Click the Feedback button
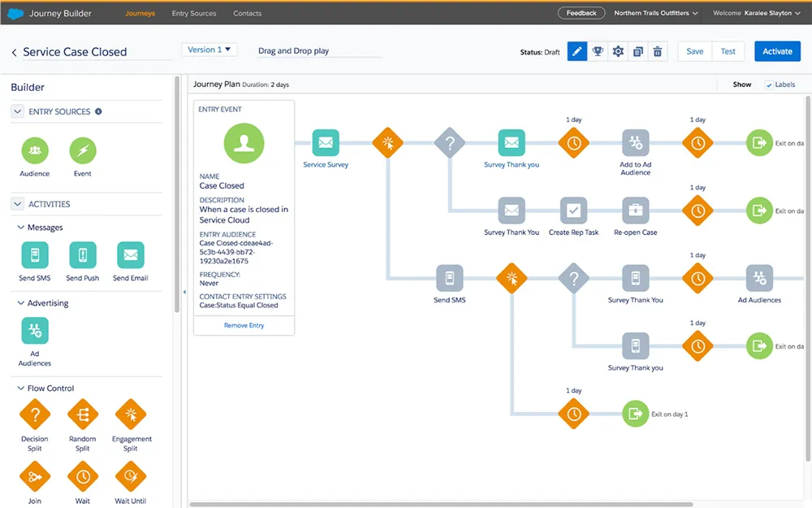The height and width of the screenshot is (508, 812). [x=581, y=13]
